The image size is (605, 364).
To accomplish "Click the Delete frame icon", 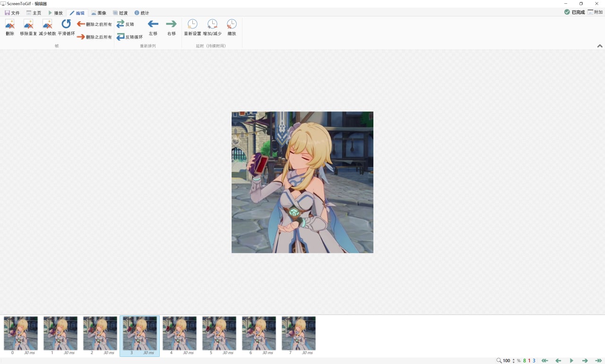I will click(10, 25).
